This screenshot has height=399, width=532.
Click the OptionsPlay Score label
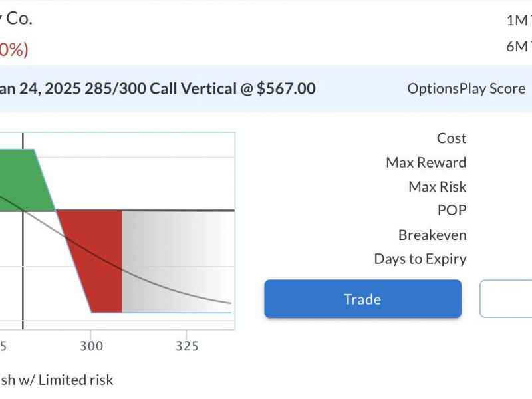click(467, 89)
